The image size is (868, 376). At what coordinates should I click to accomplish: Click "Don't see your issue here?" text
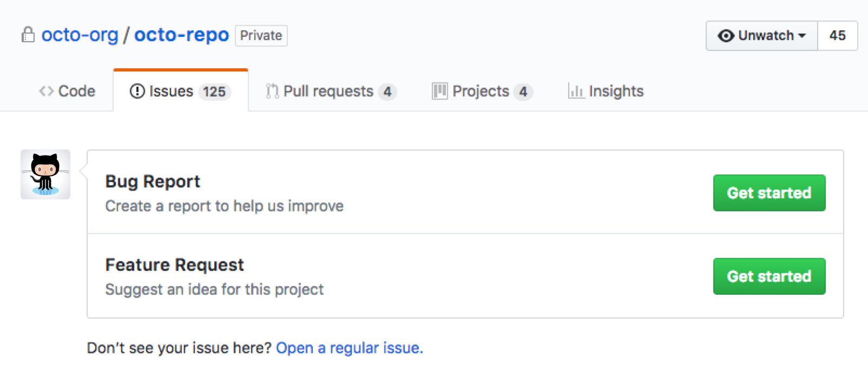[179, 348]
